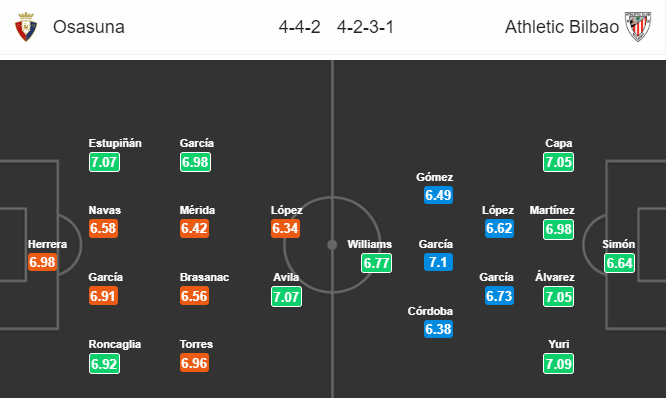Viewport: 666px width, 398px height.
Task: Click Simón's 6.64 rating badge
Action: [619, 263]
